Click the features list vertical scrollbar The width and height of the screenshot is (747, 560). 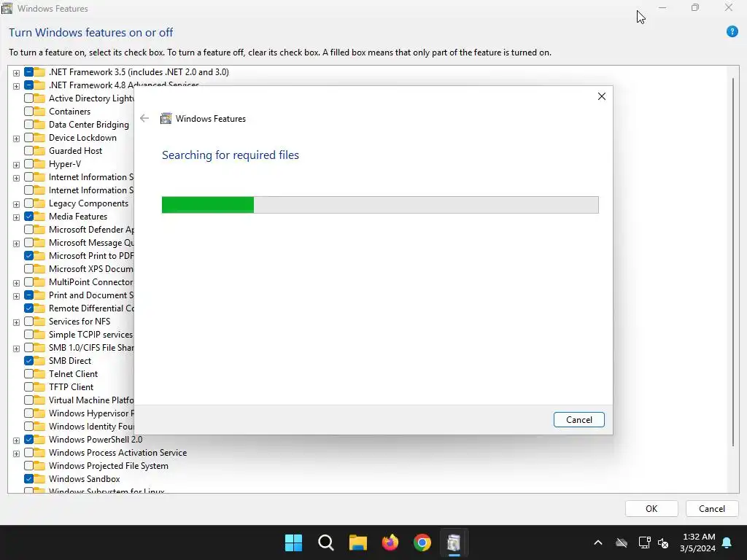(732, 262)
